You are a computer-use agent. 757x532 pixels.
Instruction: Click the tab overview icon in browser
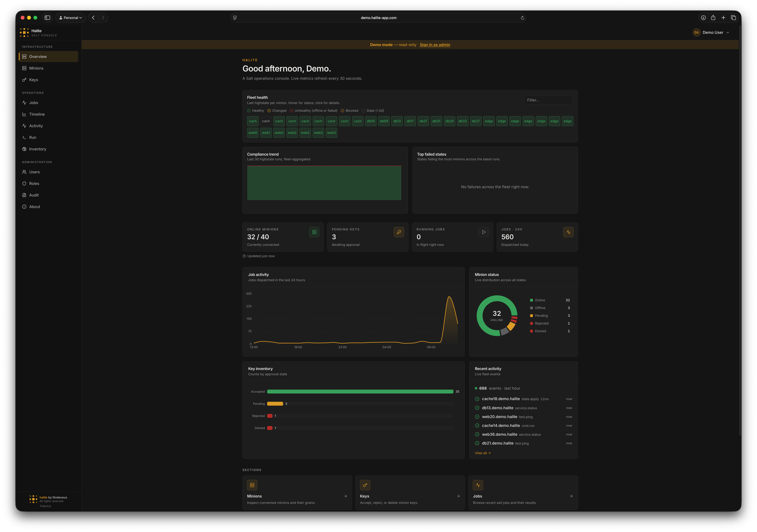pos(733,18)
